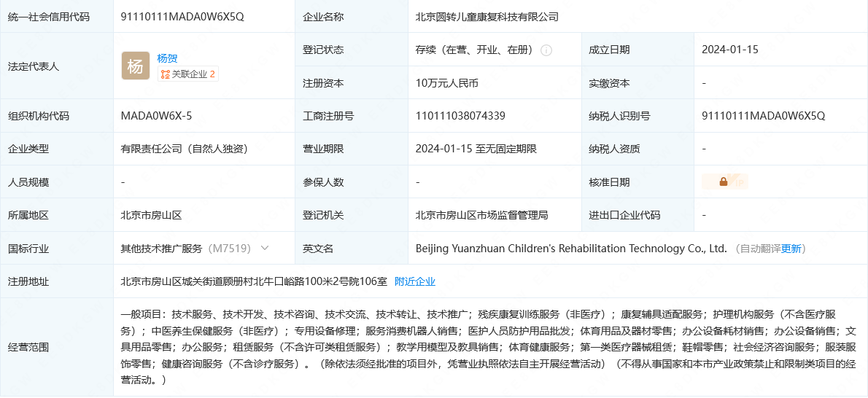Open the 关联企业 2 badge
This screenshot has width=868, height=398.
(x=187, y=74)
